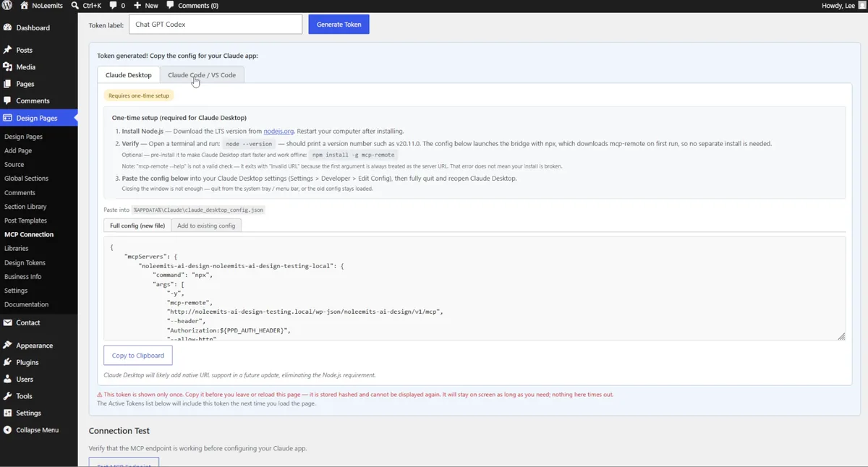This screenshot has width=868, height=467.
Task: Click the 'Connection Test' heading
Action: click(x=119, y=431)
